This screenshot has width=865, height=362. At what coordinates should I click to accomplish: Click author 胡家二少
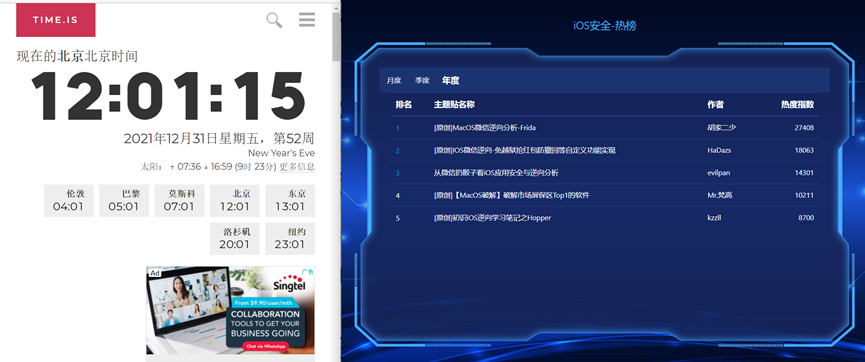[722, 127]
